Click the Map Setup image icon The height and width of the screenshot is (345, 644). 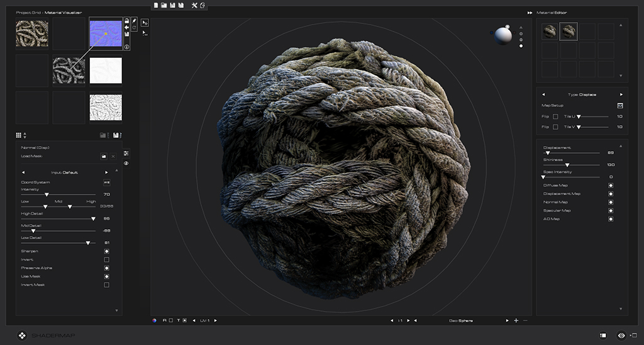click(619, 105)
